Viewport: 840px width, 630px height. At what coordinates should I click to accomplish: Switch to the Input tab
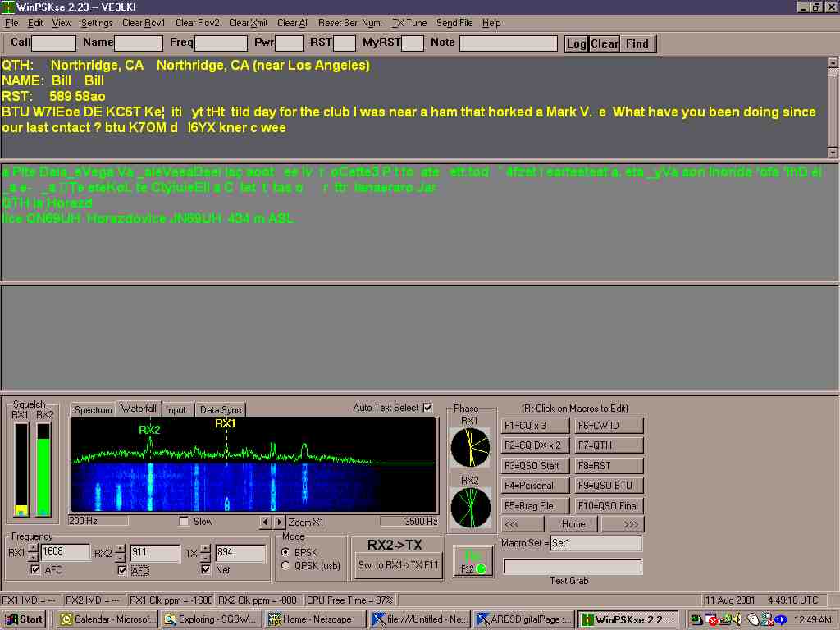176,410
